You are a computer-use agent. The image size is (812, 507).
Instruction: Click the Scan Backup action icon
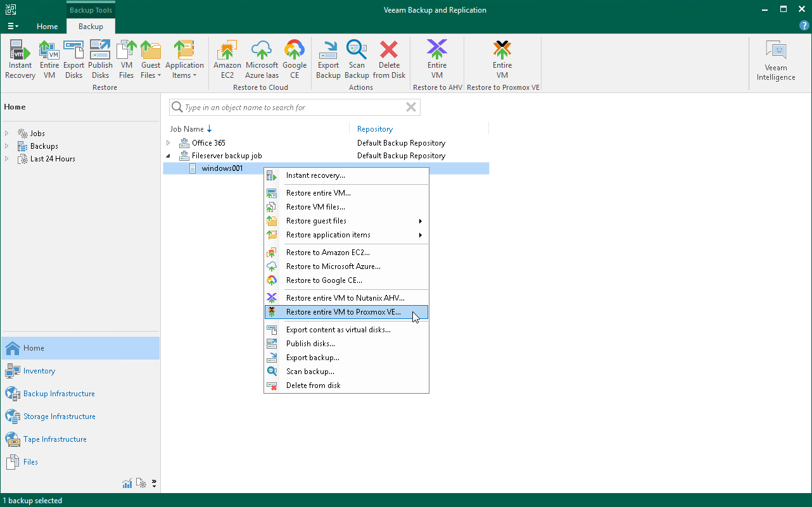click(x=357, y=59)
